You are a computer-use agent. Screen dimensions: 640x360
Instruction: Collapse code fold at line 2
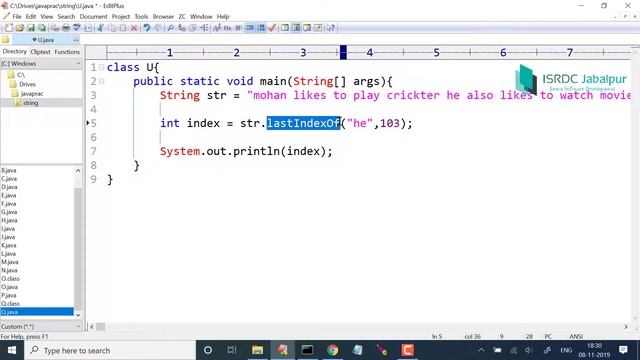[101, 81]
